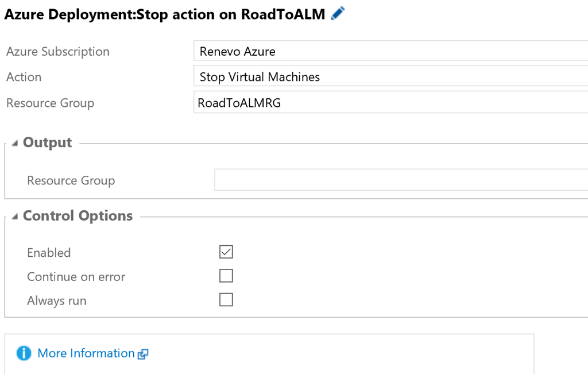This screenshot has width=588, height=374.
Task: Click the Azure Deployment task title text
Action: coord(165,14)
